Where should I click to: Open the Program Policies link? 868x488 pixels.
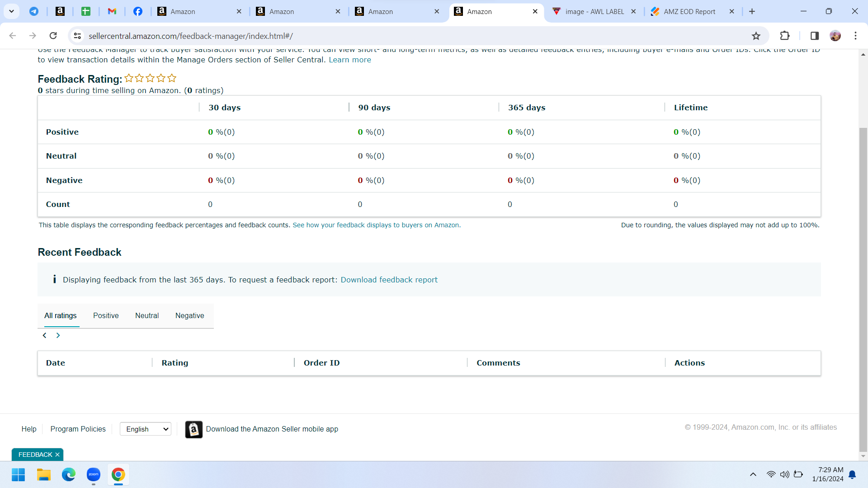coord(78,429)
